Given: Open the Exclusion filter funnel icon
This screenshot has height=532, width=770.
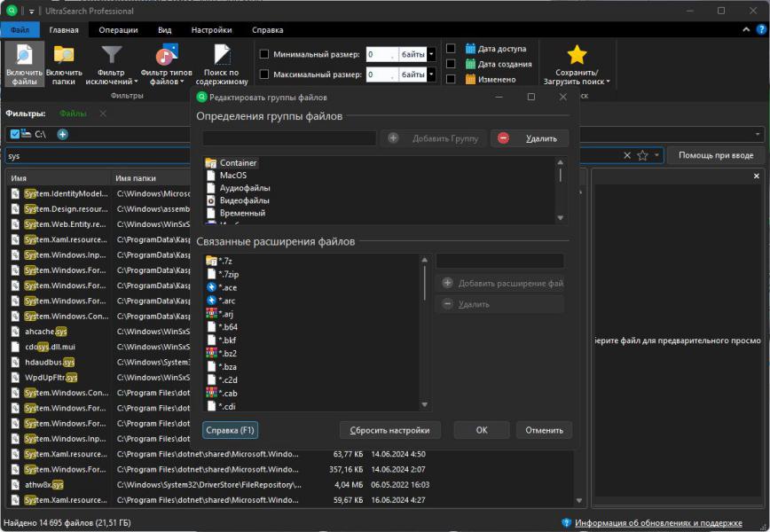Looking at the screenshot, I should click(x=112, y=55).
